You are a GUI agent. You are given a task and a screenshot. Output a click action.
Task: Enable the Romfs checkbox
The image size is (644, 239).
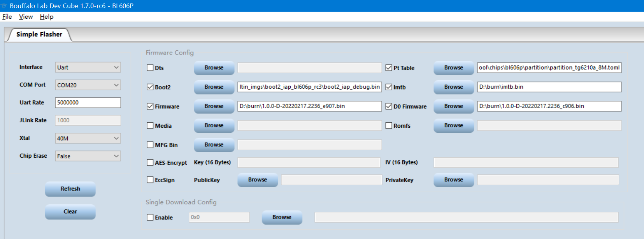click(388, 126)
